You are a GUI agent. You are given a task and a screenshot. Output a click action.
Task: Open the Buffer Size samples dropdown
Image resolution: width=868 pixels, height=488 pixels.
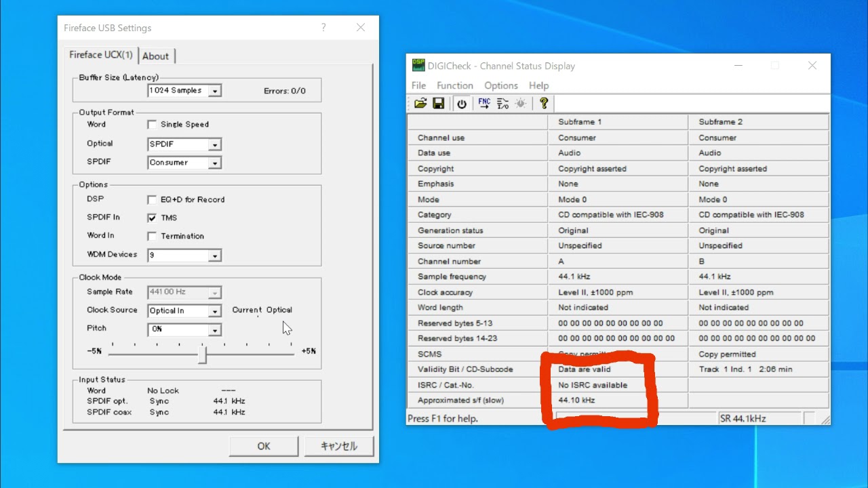tap(214, 91)
